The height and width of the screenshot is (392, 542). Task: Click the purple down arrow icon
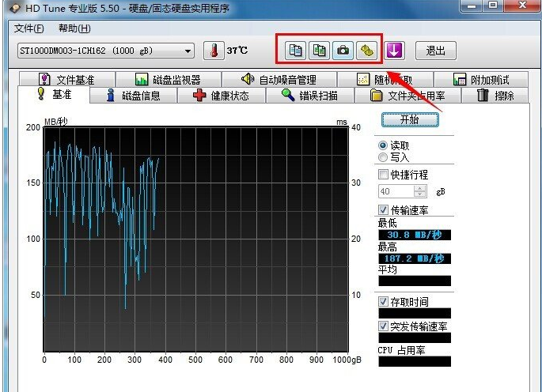pos(395,51)
